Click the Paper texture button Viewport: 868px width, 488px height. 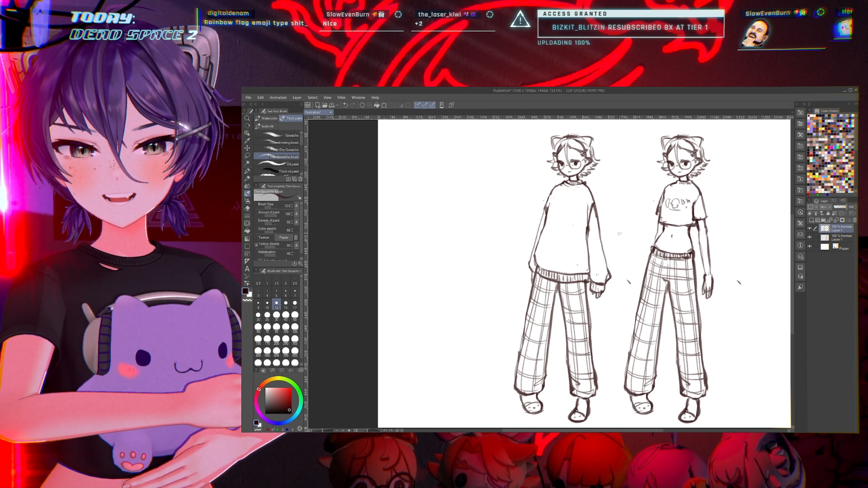pyautogui.click(x=283, y=237)
